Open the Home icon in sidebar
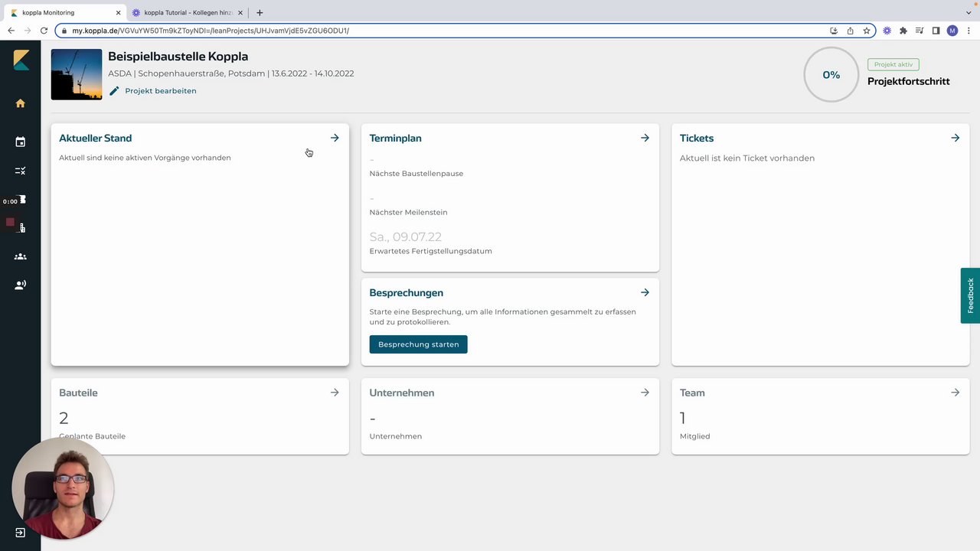980x551 pixels. click(x=21, y=103)
